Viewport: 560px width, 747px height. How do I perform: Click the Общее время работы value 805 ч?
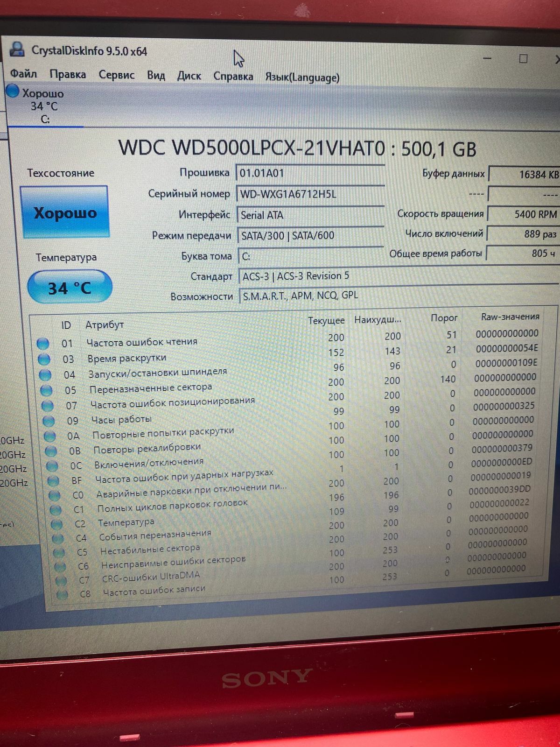pos(523,254)
